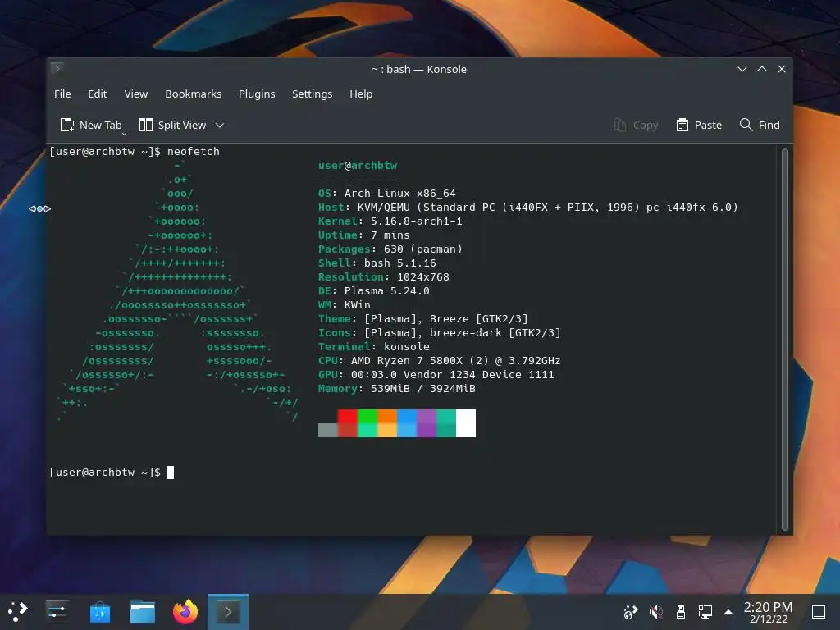Open the Settings menu
This screenshot has height=630, width=840.
coord(312,94)
